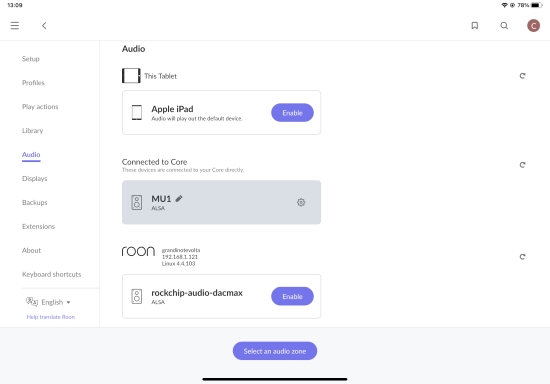
Task: Open bookmarks from the top bar
Action: (475, 26)
